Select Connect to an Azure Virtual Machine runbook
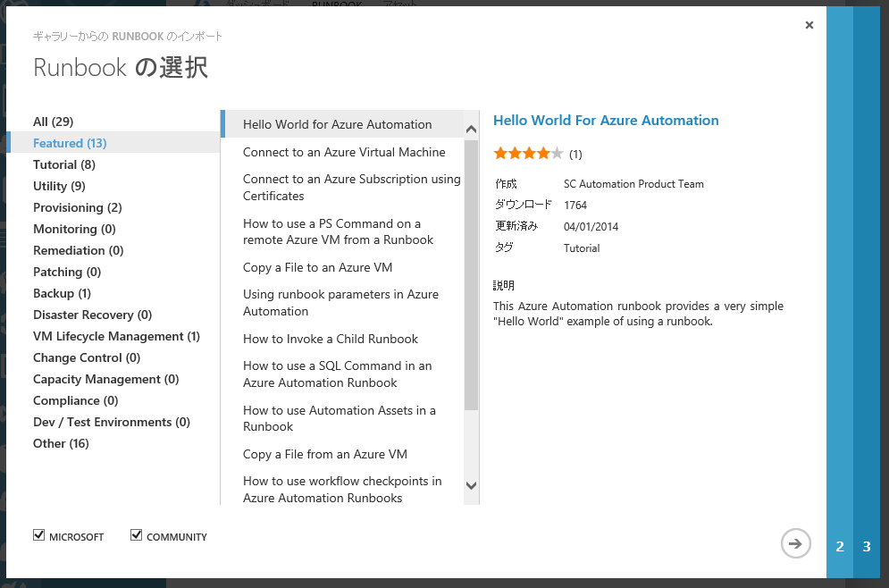 344,152
